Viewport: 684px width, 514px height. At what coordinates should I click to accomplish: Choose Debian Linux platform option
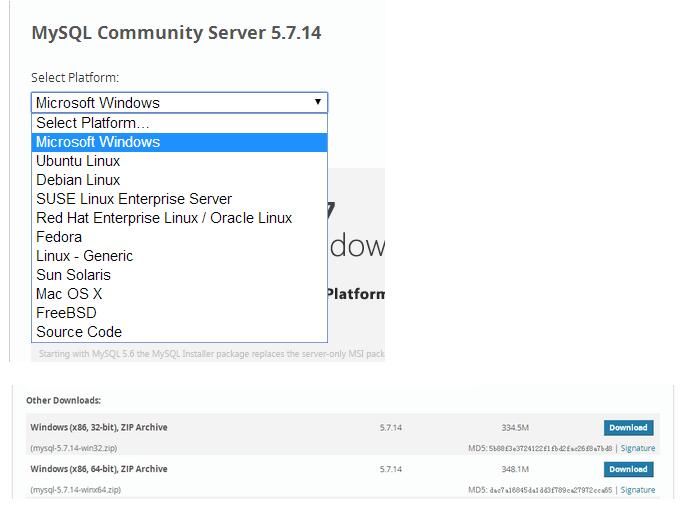pyautogui.click(x=78, y=180)
